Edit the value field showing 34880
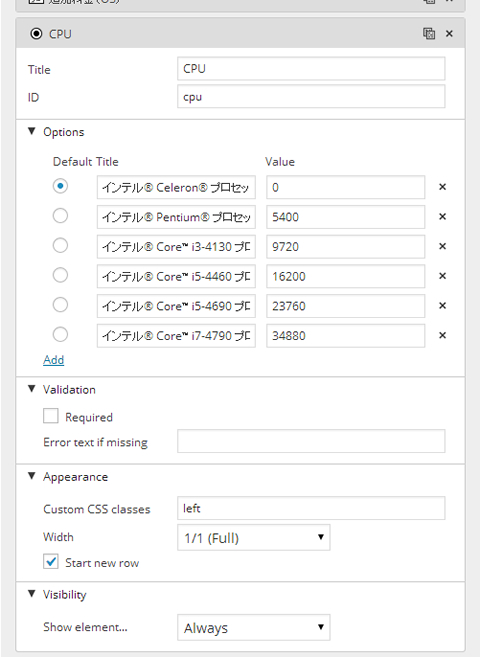 click(346, 336)
